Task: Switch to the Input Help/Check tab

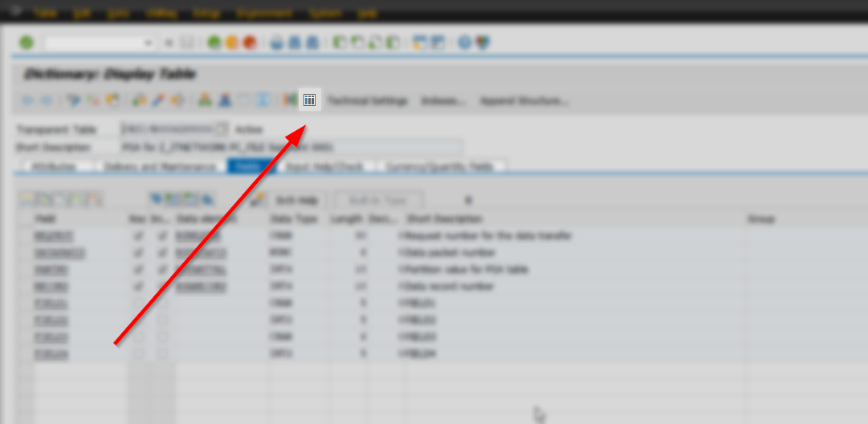Action: click(x=325, y=166)
